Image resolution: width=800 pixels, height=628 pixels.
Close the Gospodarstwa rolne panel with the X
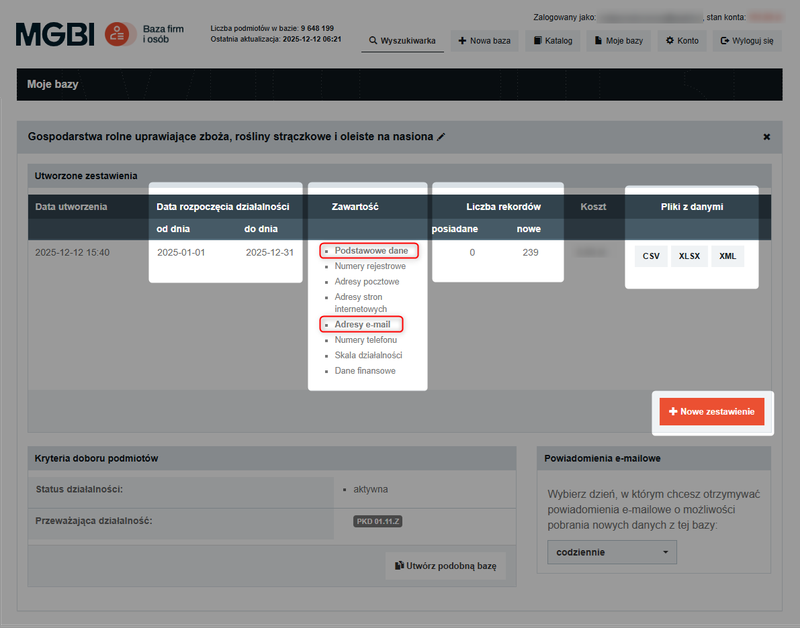[x=767, y=137]
